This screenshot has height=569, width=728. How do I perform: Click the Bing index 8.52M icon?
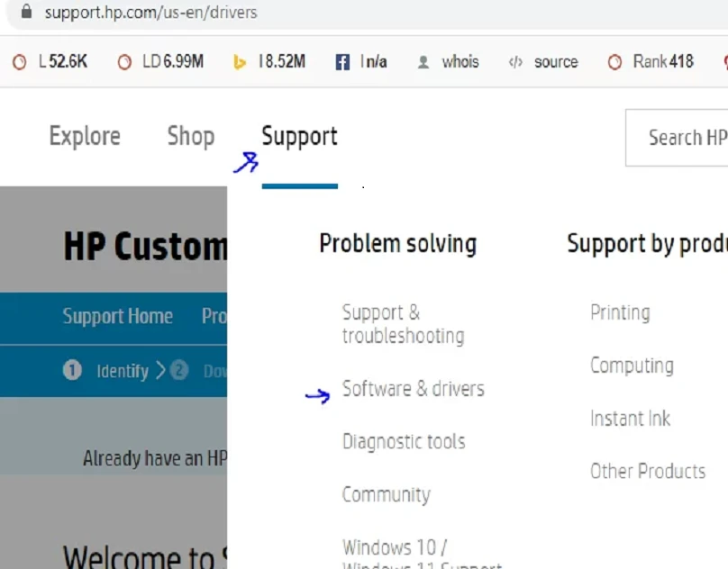tap(240, 62)
